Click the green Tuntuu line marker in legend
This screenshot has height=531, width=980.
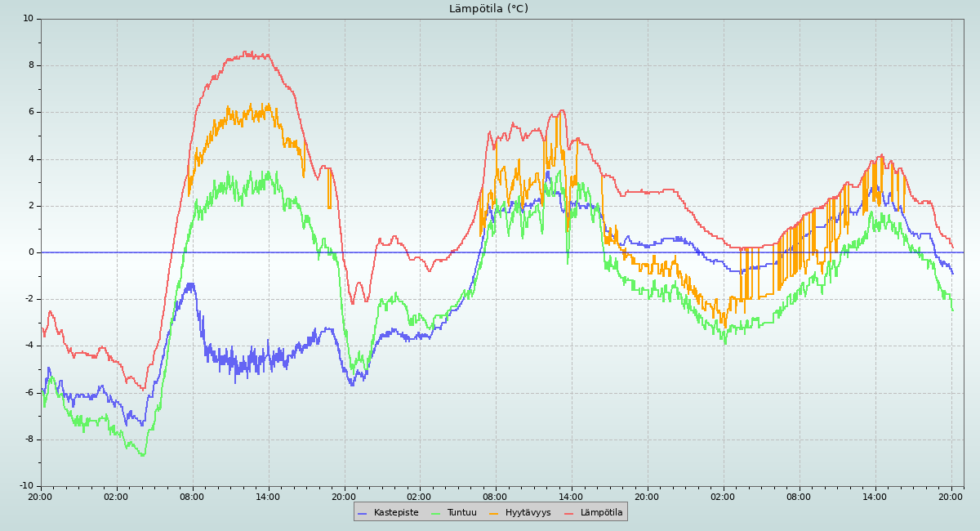[435, 513]
